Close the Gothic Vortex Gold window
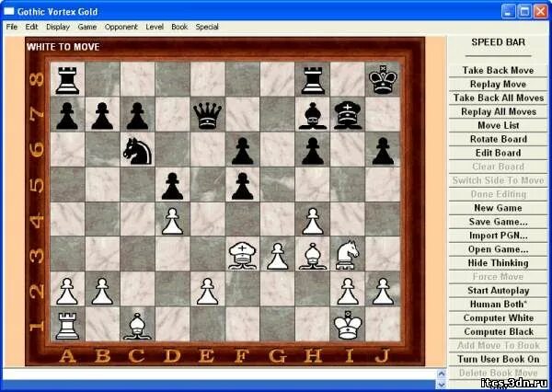The width and height of the screenshot is (552, 392). pyautogui.click(x=540, y=11)
